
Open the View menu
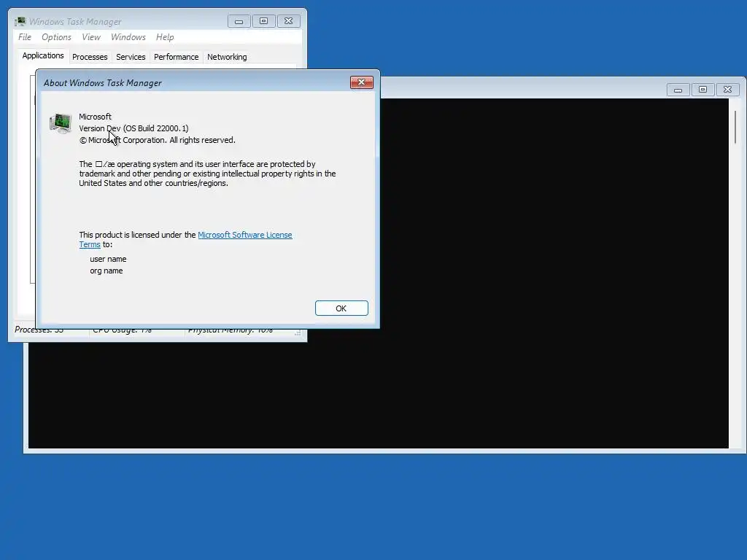91,37
